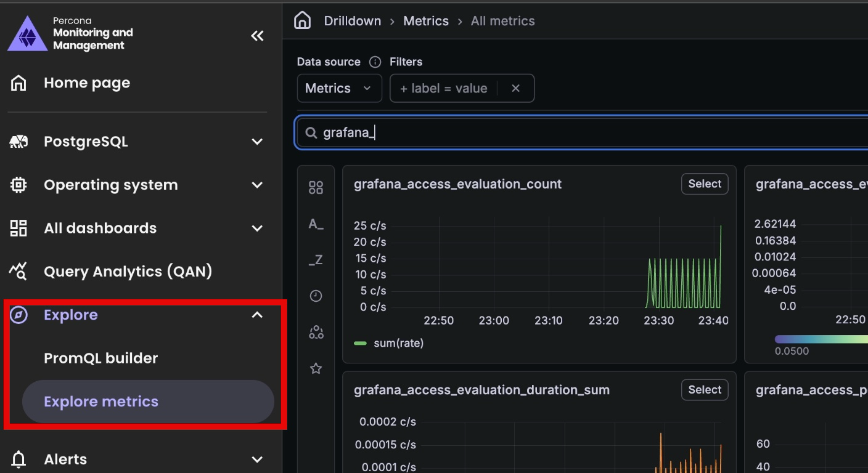Open the Explore metrics submenu item
The image size is (868, 473).
(x=148, y=402)
